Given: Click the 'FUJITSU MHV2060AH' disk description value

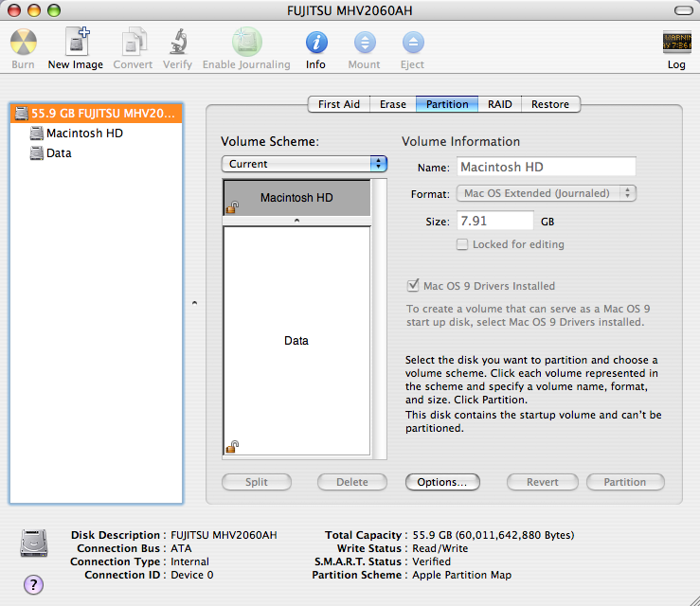Looking at the screenshot, I should pyautogui.click(x=224, y=535).
